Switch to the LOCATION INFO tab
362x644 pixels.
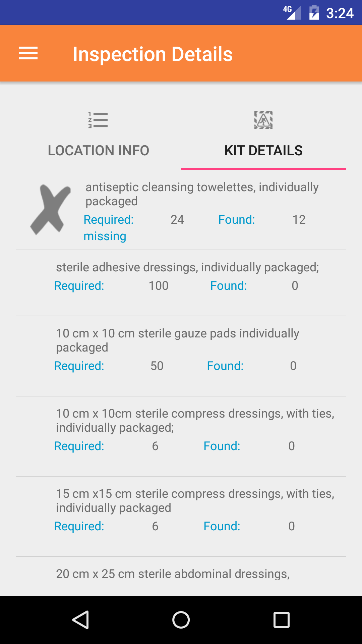(x=98, y=151)
